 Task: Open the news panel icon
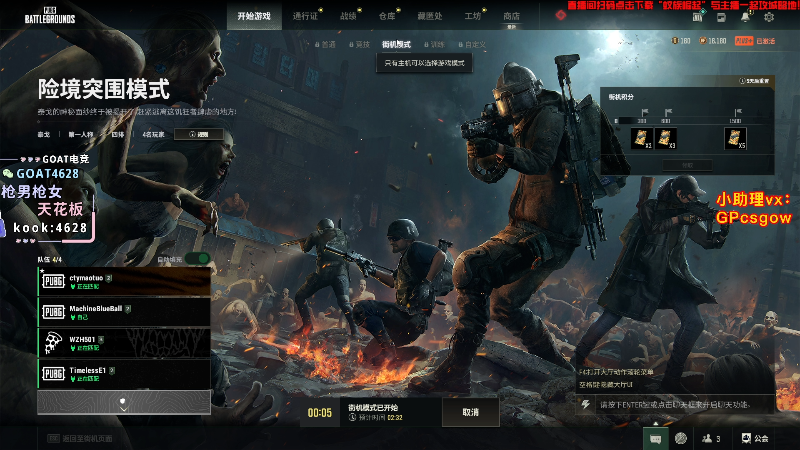click(721, 17)
